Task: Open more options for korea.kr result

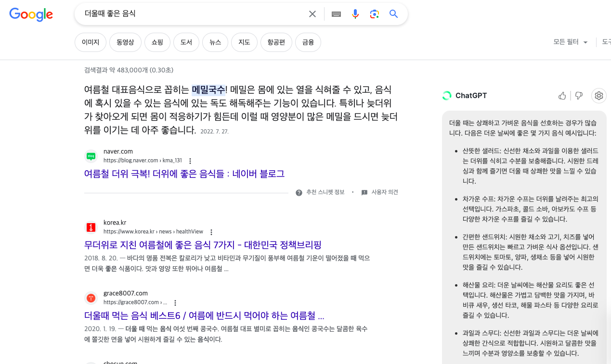Action: [x=211, y=232]
